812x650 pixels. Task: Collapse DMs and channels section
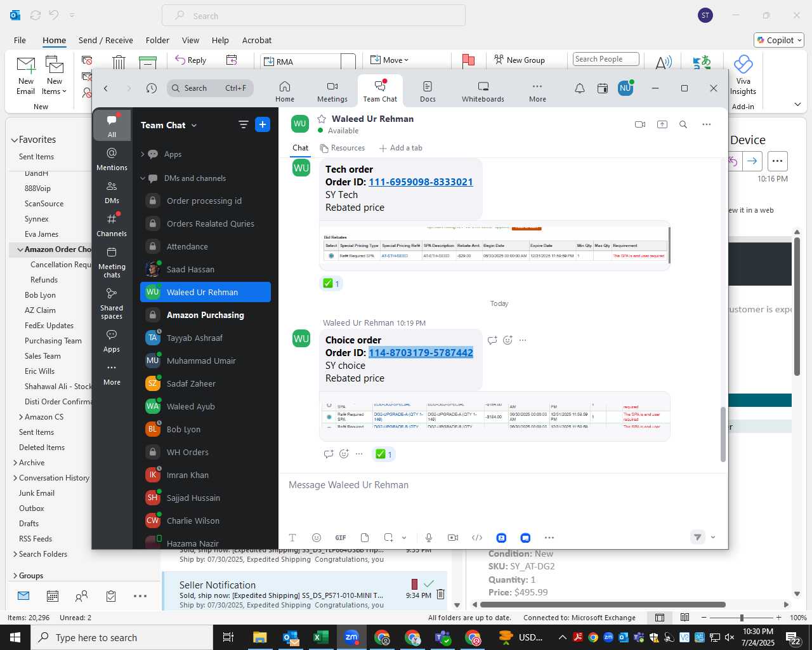[x=143, y=178]
